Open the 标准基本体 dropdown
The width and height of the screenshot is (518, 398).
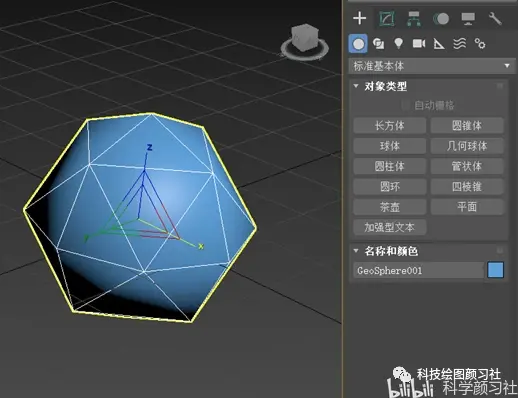tap(432, 66)
